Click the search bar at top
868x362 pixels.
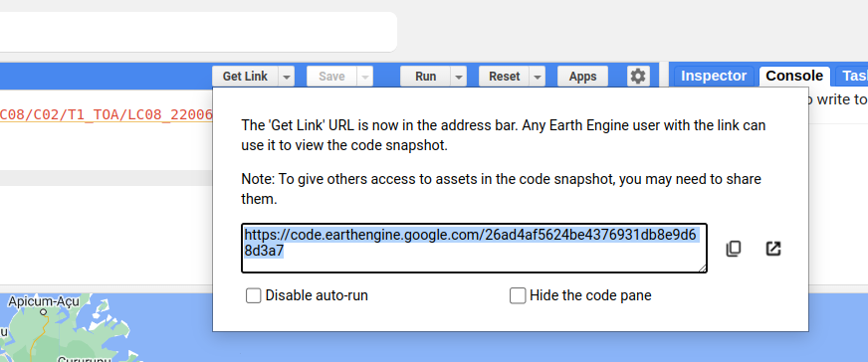198,32
